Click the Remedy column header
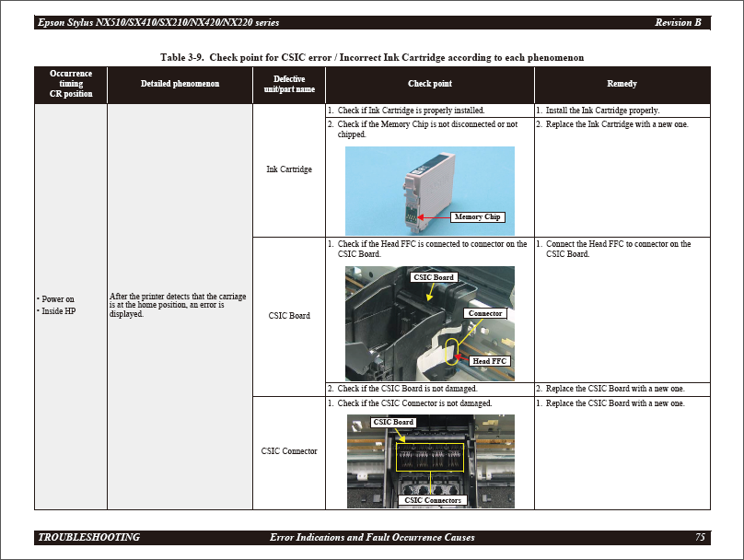The height and width of the screenshot is (560, 744). 622,84
